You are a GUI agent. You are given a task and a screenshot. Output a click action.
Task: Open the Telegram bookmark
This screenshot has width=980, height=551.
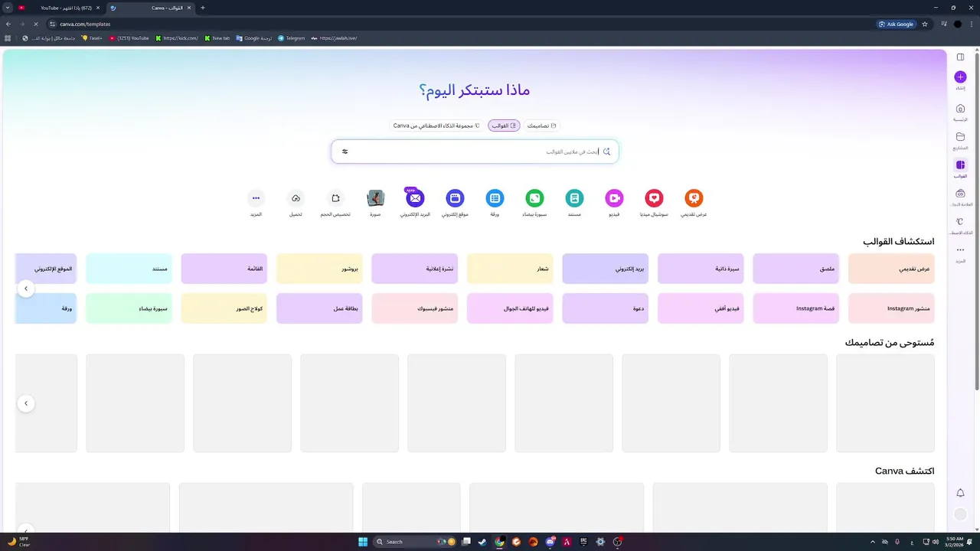pyautogui.click(x=292, y=38)
